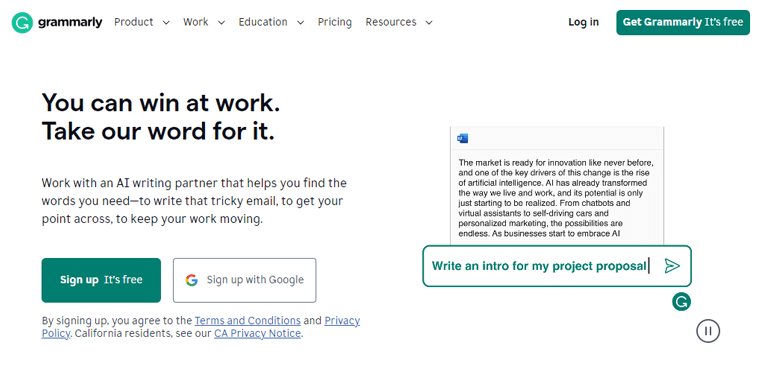Expand the Work dropdown chevron

coord(221,23)
